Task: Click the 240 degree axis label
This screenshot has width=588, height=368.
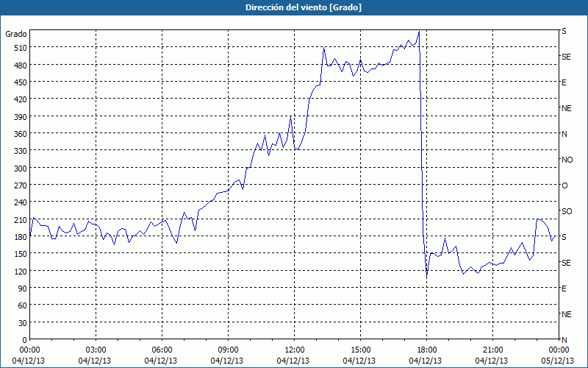Action: (21, 202)
